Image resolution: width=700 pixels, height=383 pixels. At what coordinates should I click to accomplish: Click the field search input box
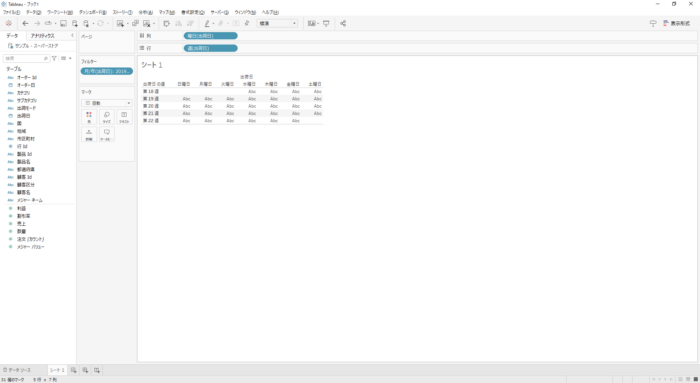26,58
